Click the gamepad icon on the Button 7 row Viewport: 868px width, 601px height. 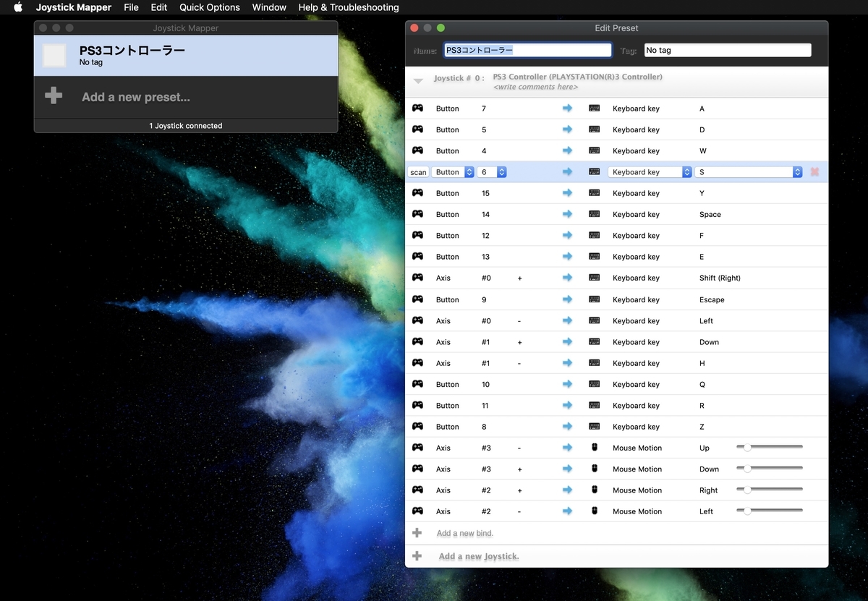coord(417,108)
